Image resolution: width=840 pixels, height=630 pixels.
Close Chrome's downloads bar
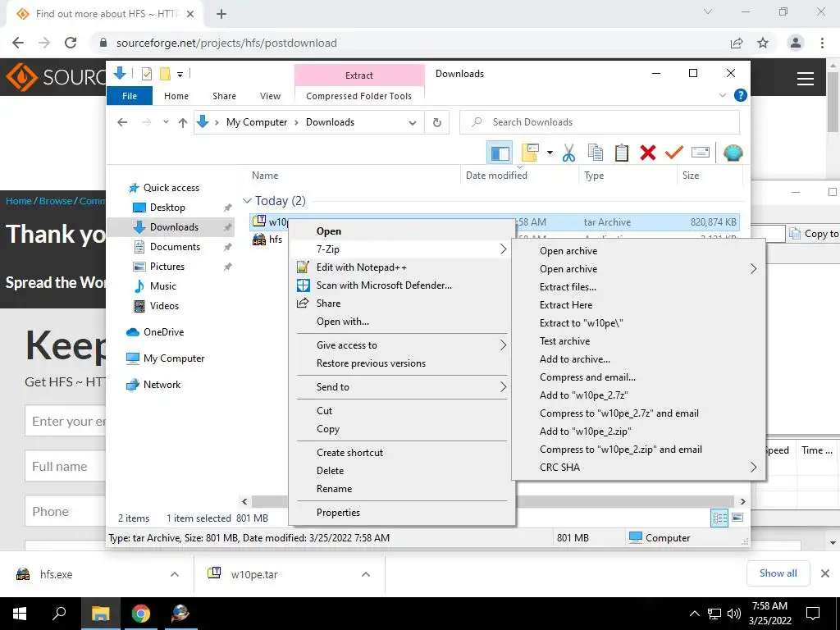(x=825, y=573)
